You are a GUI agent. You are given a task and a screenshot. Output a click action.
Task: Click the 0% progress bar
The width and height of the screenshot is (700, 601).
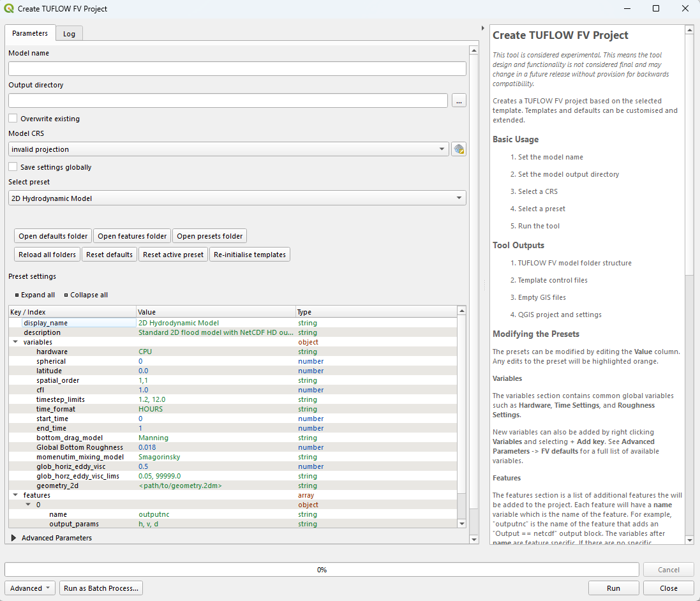(x=322, y=570)
